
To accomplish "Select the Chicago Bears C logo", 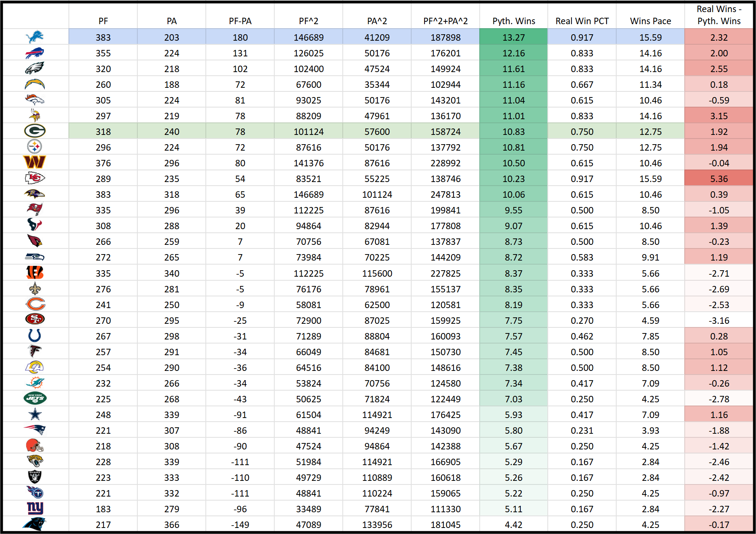I will (x=35, y=304).
